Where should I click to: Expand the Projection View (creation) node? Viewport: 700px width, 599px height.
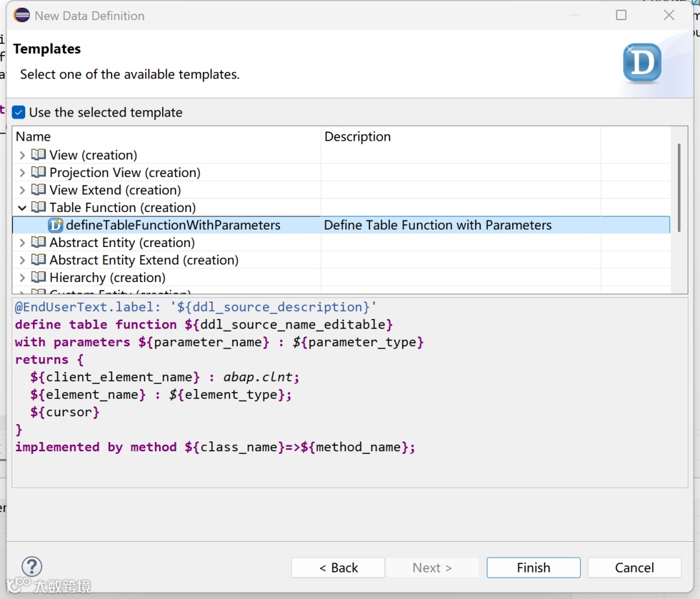(x=22, y=172)
